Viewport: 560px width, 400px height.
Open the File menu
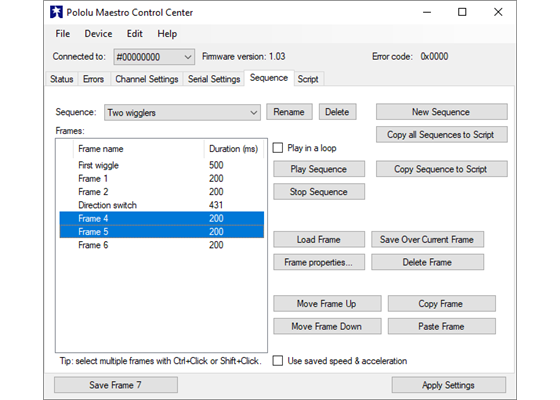coord(62,34)
